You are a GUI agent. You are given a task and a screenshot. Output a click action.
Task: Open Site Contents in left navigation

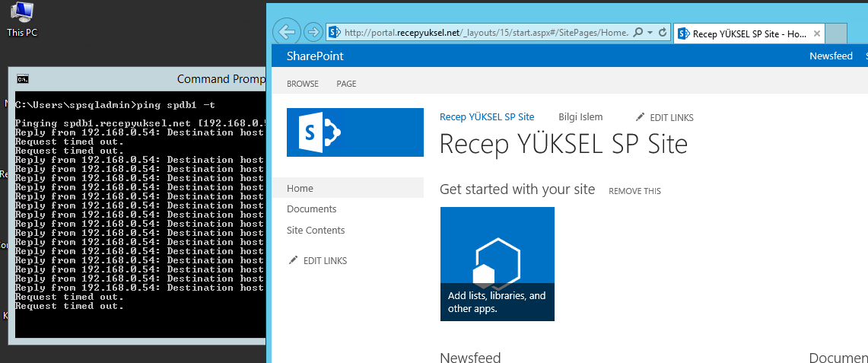tap(316, 230)
